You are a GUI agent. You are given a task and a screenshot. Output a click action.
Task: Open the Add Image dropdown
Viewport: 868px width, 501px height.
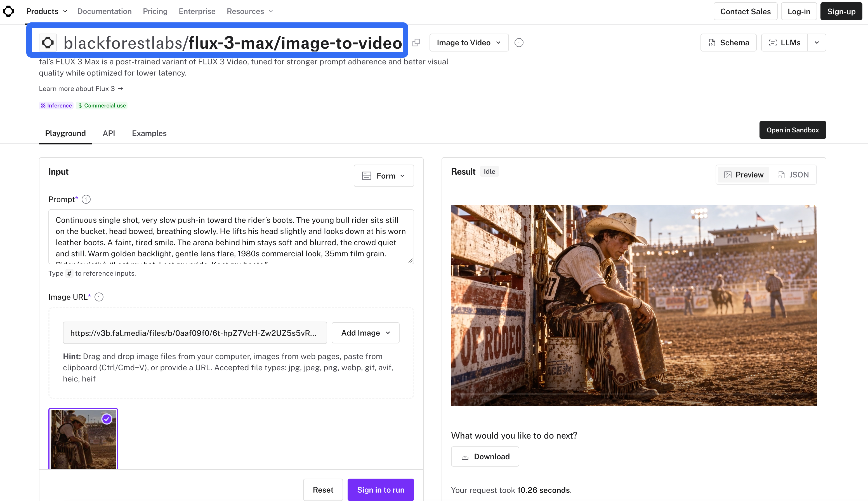365,333
